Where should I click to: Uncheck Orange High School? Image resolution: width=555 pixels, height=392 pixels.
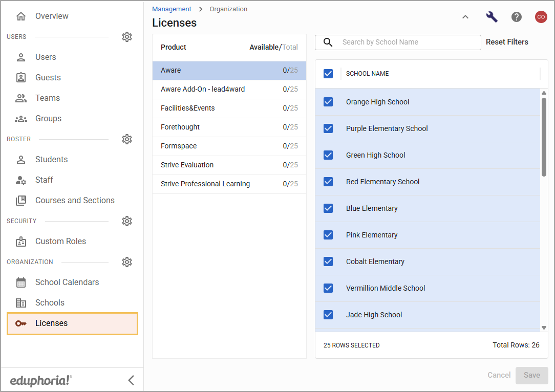[328, 102]
